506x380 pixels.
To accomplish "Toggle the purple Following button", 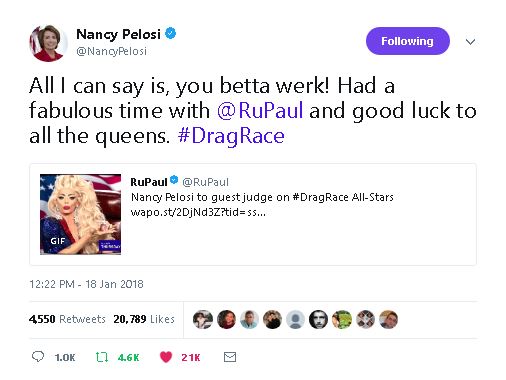I will click(408, 41).
